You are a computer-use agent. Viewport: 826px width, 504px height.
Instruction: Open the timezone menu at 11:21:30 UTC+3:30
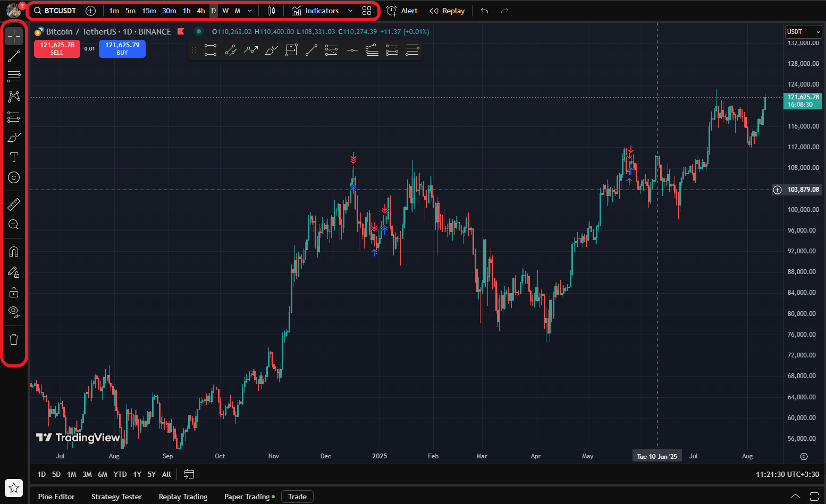tap(787, 474)
